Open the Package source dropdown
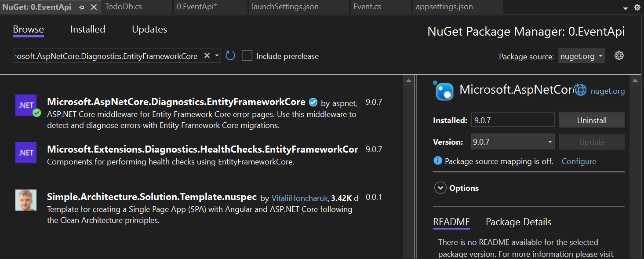The height and width of the screenshot is (259, 644). [581, 56]
